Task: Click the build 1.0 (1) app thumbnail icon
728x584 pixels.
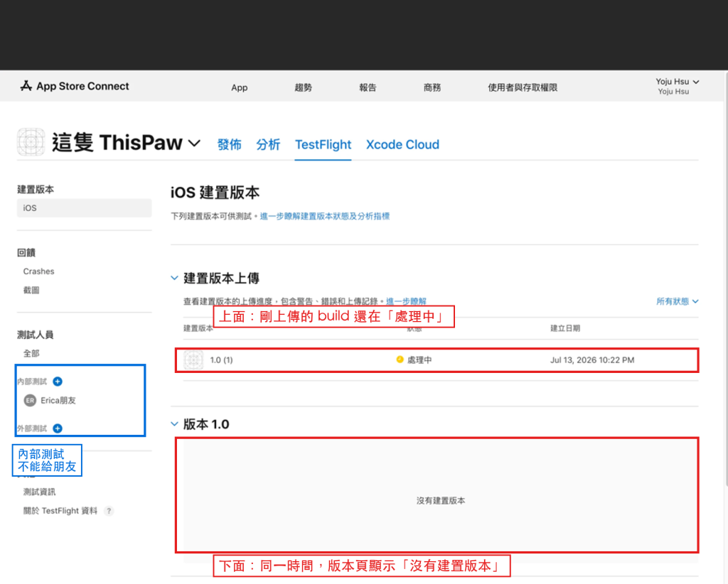Action: [193, 360]
